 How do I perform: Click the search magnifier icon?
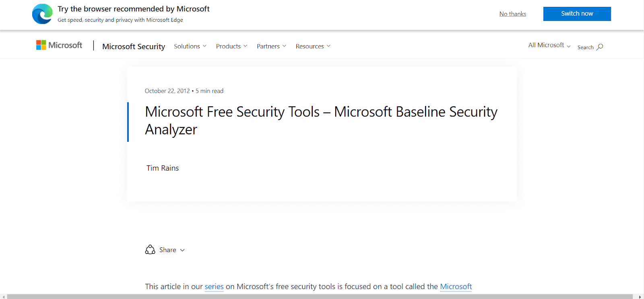pos(600,47)
